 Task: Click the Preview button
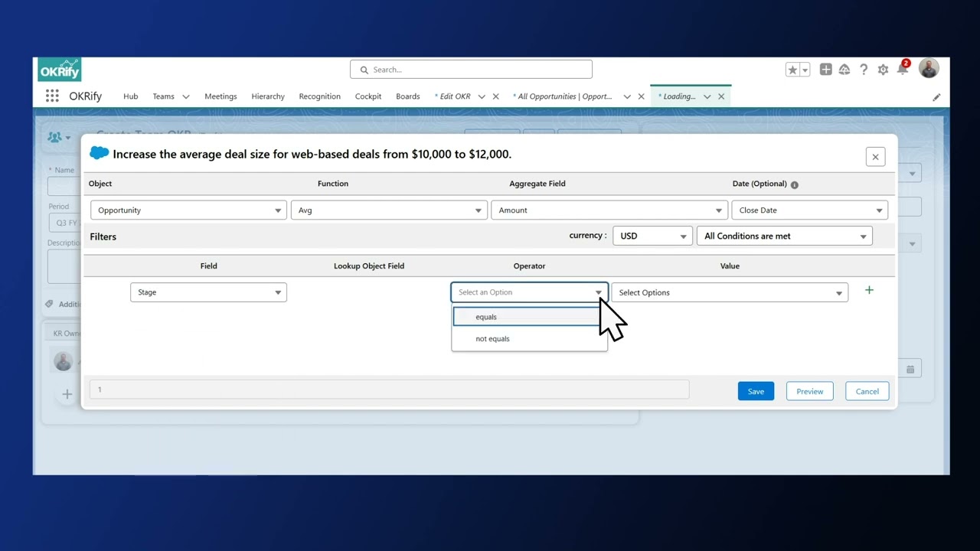click(x=809, y=391)
